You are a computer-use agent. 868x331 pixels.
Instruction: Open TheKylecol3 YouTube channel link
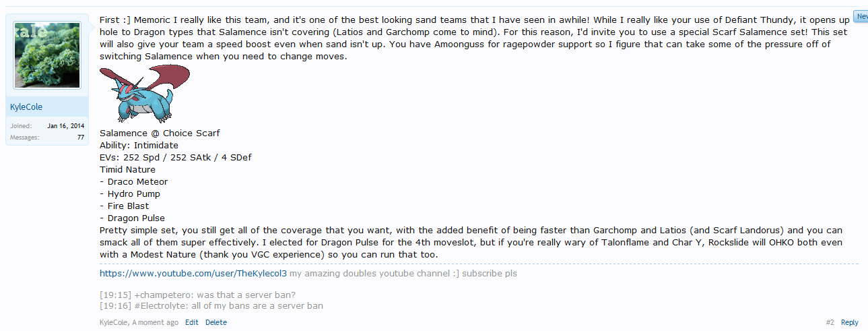[193, 274]
